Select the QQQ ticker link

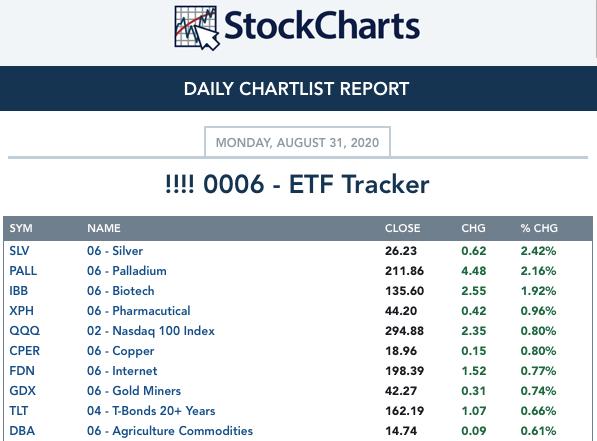tap(24, 331)
